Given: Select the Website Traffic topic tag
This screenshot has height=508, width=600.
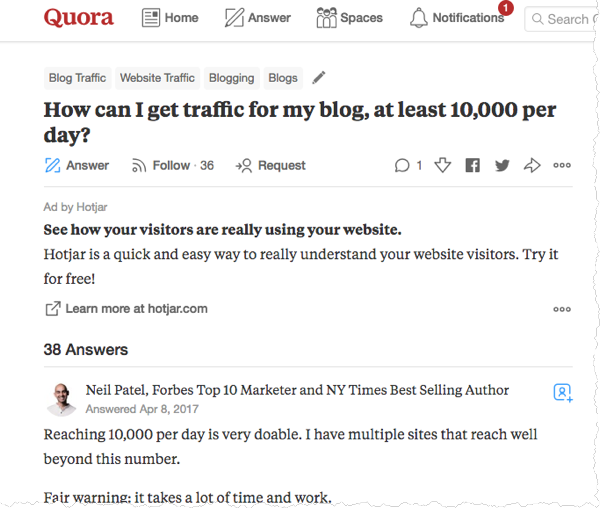Looking at the screenshot, I should [157, 78].
